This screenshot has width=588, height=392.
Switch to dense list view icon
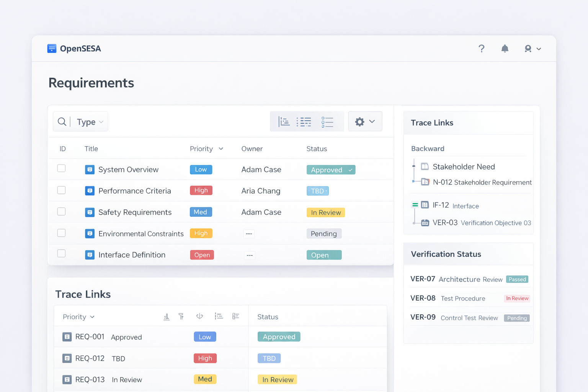(304, 122)
